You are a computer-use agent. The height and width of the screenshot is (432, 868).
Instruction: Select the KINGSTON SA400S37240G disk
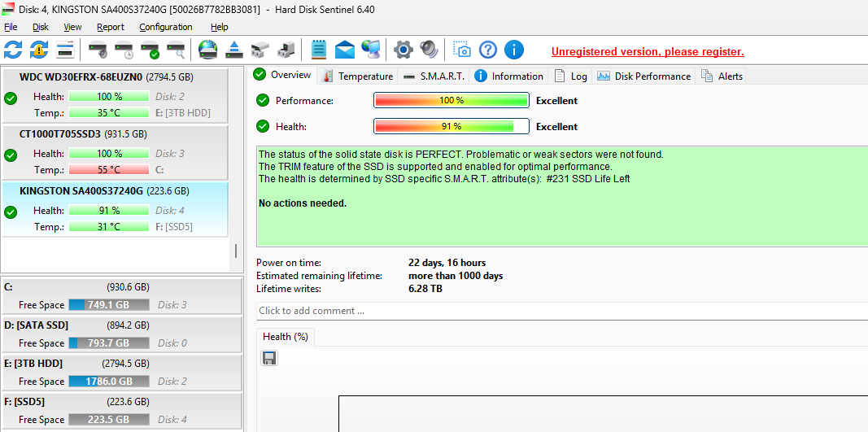pyautogui.click(x=115, y=209)
